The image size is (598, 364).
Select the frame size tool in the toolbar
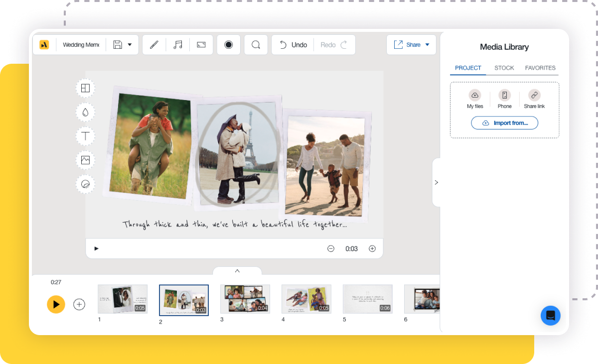(201, 44)
